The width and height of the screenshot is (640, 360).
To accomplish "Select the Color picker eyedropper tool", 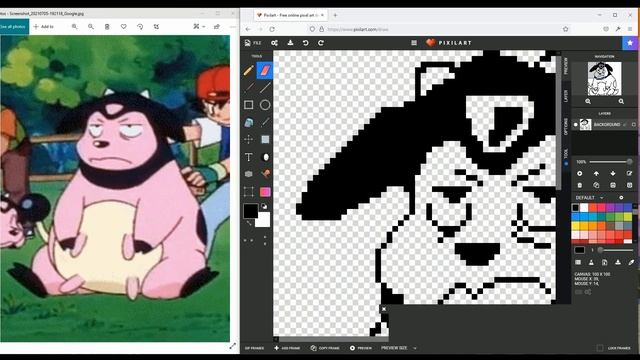I will click(265, 122).
